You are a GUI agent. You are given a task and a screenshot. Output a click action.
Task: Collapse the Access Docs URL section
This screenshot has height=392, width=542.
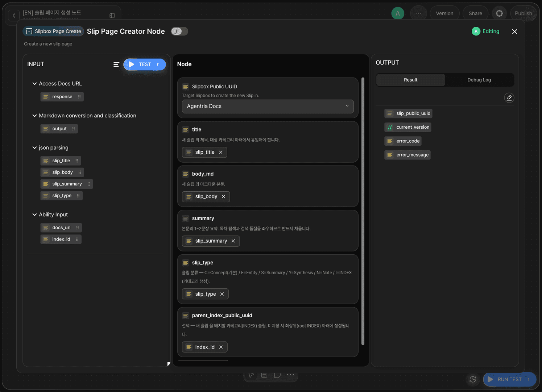pos(34,84)
